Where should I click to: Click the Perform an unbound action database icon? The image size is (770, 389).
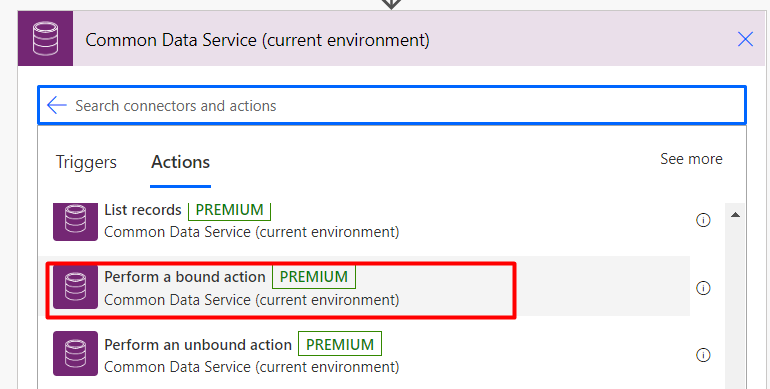[x=75, y=354]
